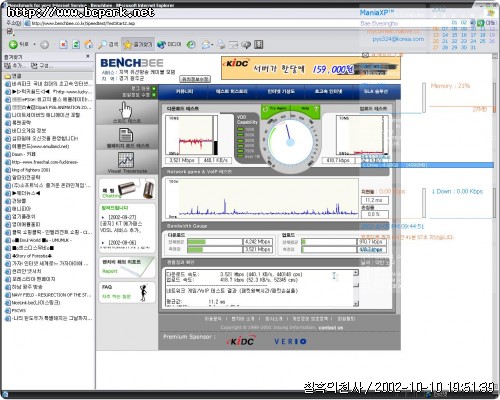Open the Community navigation tab

click(184, 91)
